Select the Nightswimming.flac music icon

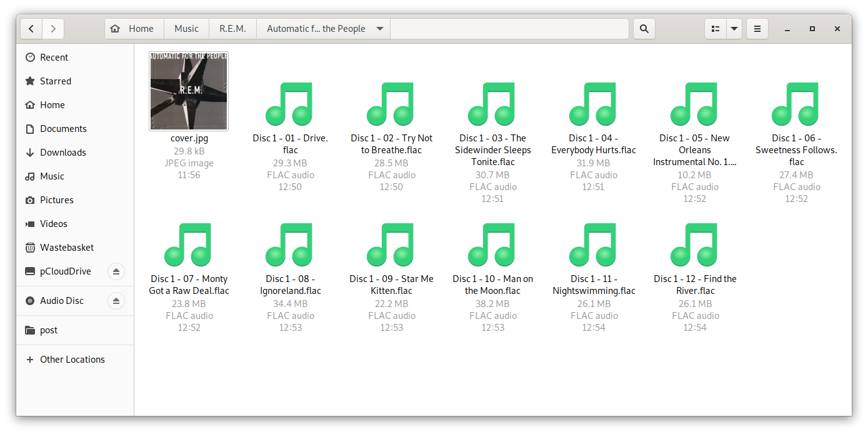[594, 245]
